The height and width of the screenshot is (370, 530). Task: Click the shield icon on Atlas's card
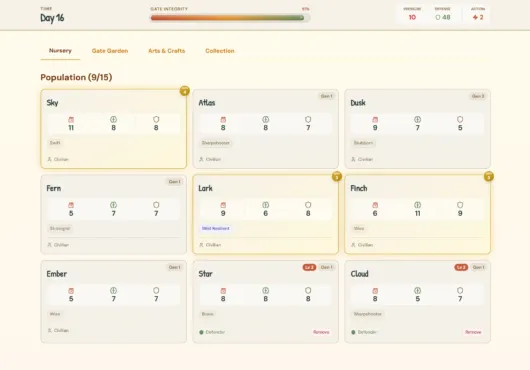point(308,119)
